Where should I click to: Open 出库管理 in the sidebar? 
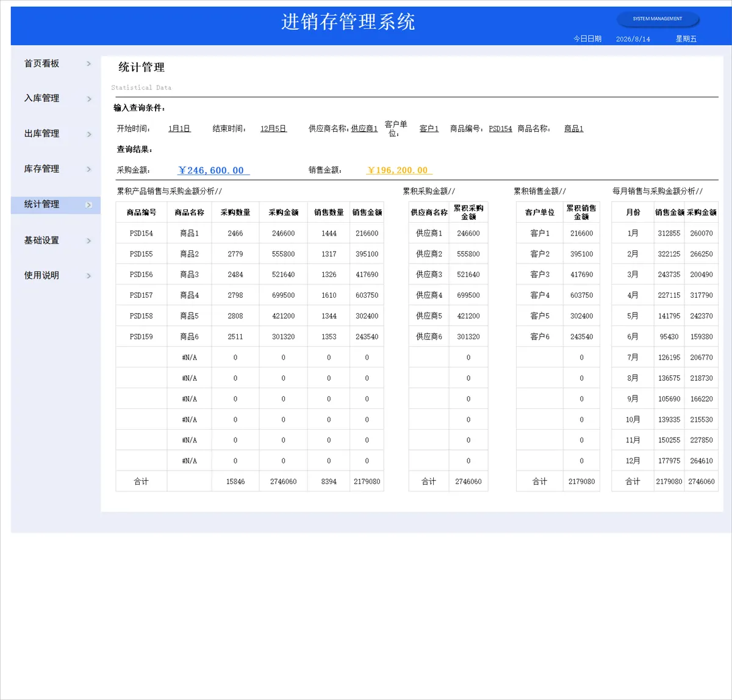pyautogui.click(x=41, y=134)
